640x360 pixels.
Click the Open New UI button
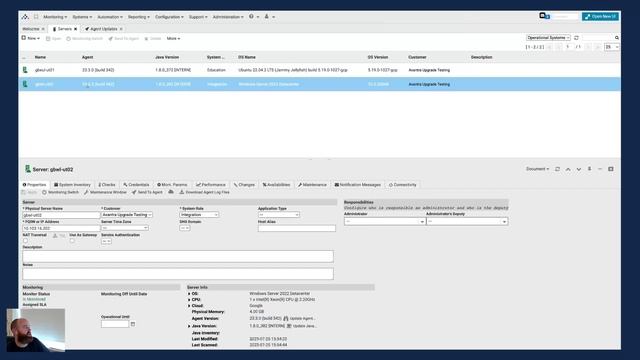[x=600, y=16]
